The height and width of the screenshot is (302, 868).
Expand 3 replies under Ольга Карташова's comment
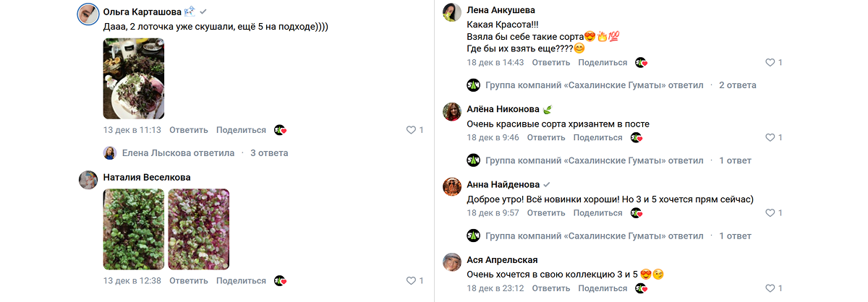(269, 153)
